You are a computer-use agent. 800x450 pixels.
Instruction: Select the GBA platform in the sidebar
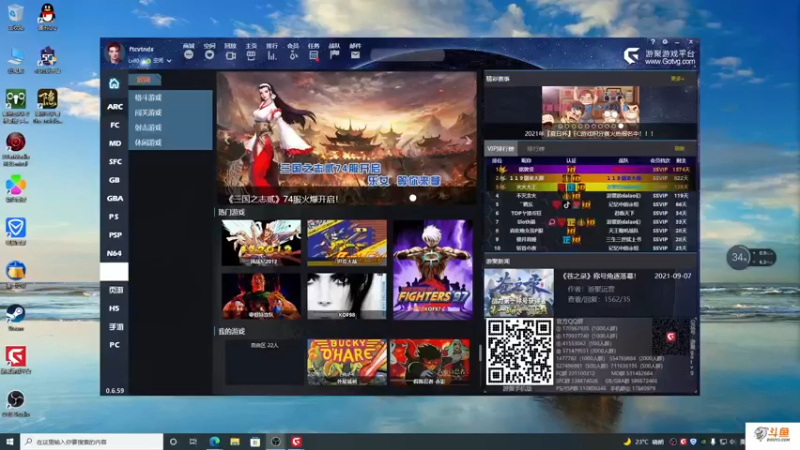point(115,198)
